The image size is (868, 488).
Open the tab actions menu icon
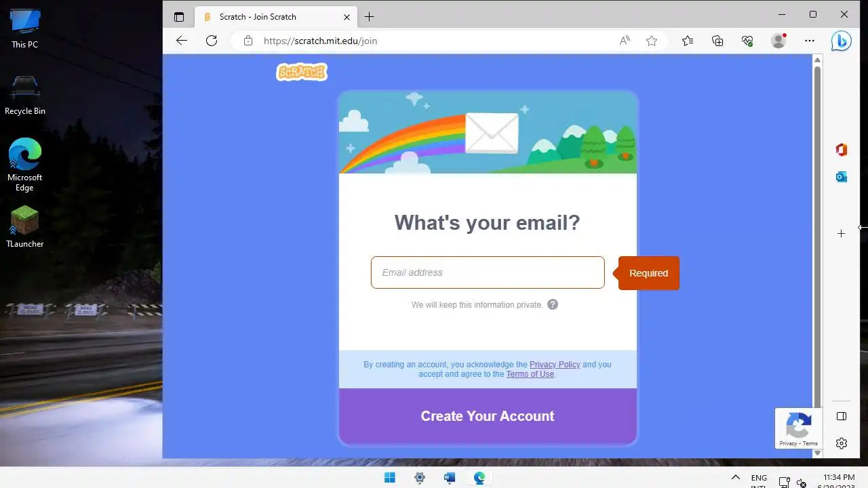(179, 17)
